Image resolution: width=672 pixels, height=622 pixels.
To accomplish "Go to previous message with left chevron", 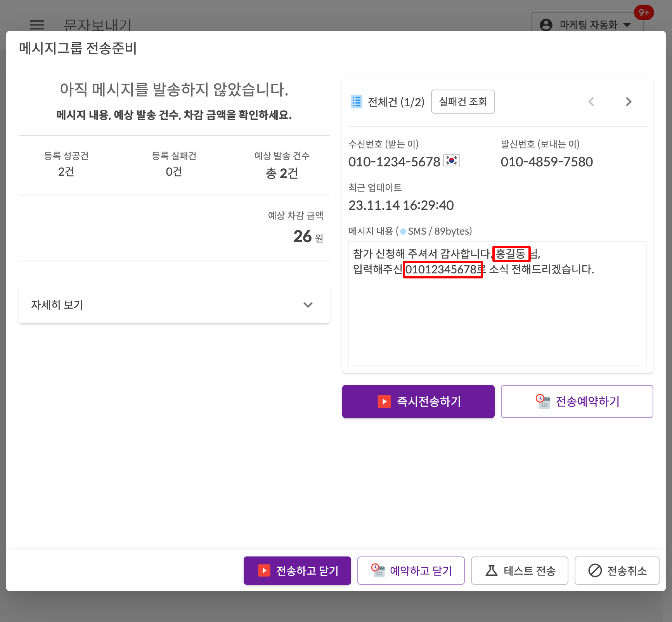I will coord(591,102).
